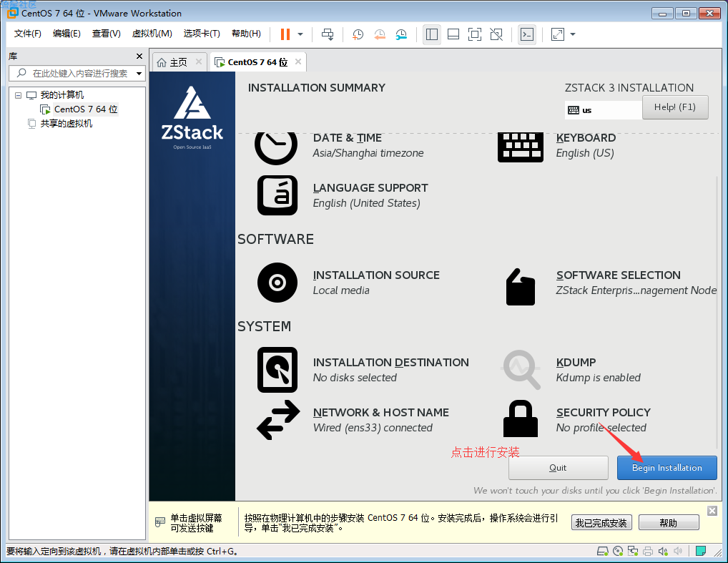
Task: Select CentOS 7 64 位 in the library tree
Action: pyautogui.click(x=85, y=109)
